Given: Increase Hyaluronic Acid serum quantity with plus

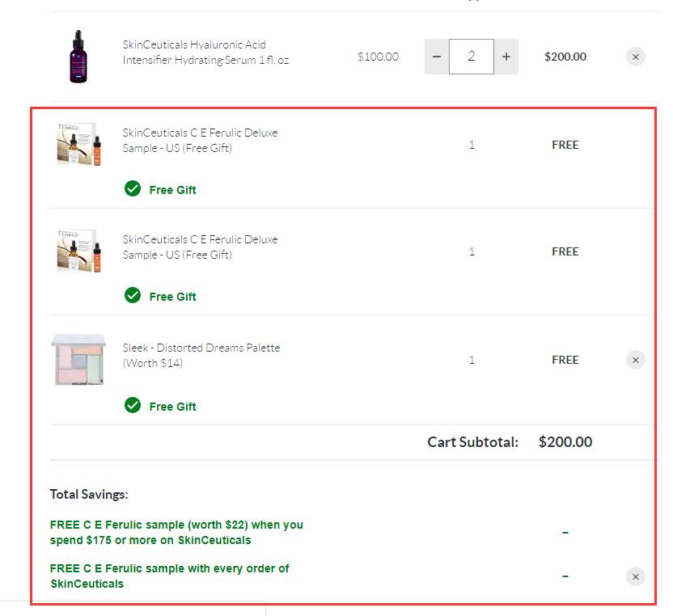Looking at the screenshot, I should coord(506,57).
